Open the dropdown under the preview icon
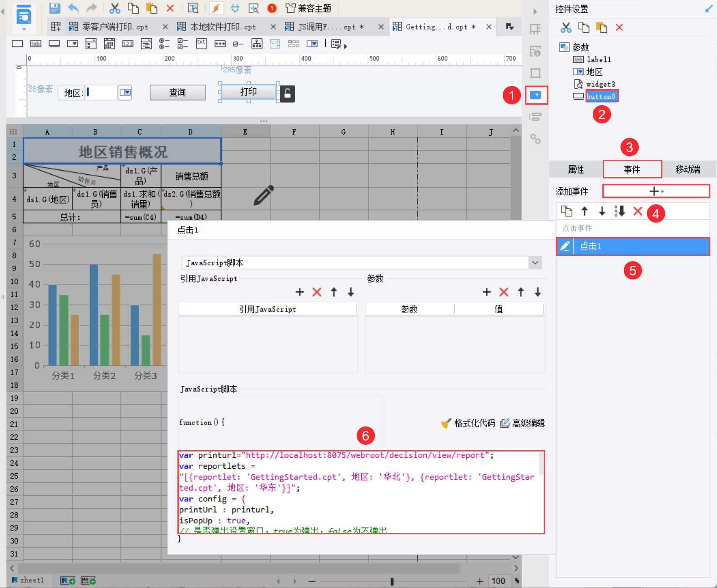Viewport: 717px width, 588px height. tap(24, 30)
